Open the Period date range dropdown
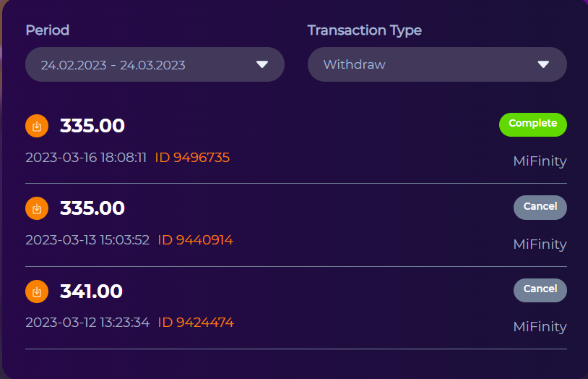Screen dimensions: 588x379 tap(155, 64)
